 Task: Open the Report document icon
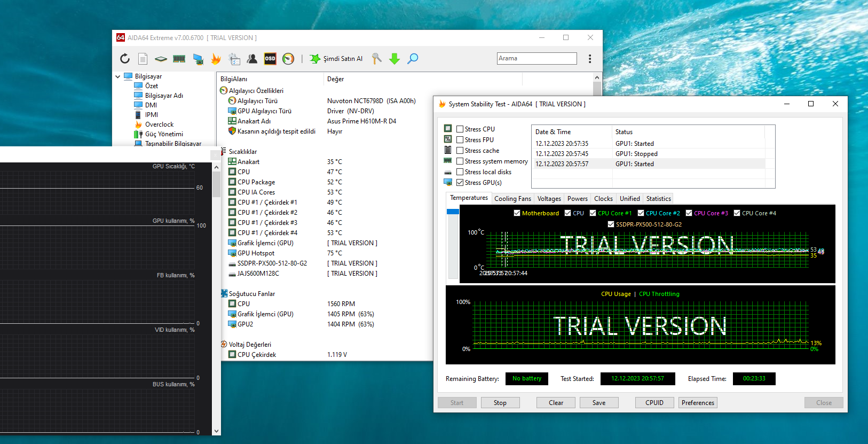click(x=143, y=59)
